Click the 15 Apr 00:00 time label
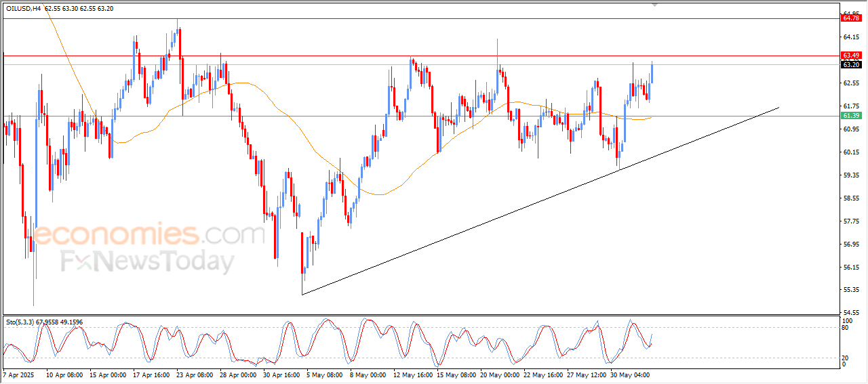868x384 pixels. point(108,374)
